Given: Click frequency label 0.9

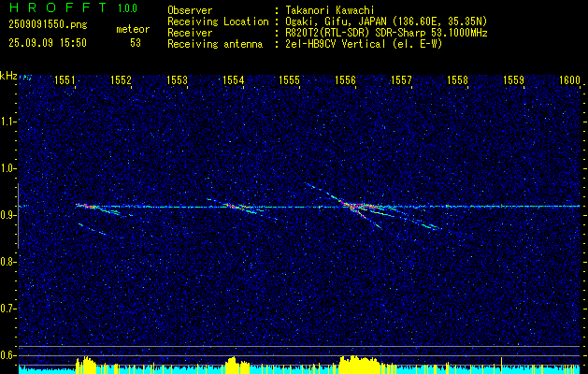Looking at the screenshot, I should (x=7, y=215).
